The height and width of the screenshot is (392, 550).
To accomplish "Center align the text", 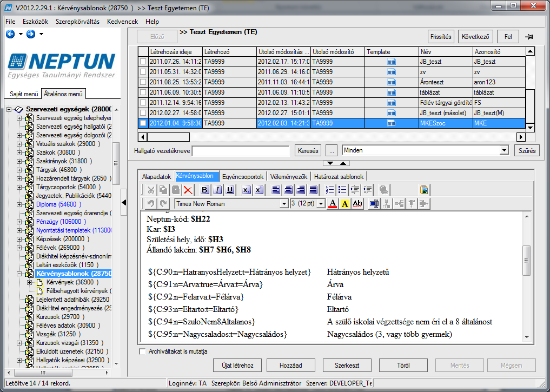I will [288, 190].
